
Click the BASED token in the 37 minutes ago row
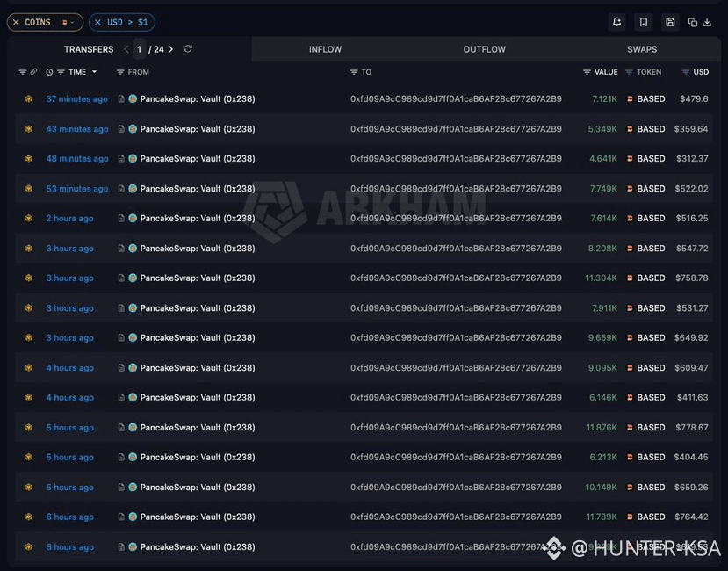(x=651, y=98)
